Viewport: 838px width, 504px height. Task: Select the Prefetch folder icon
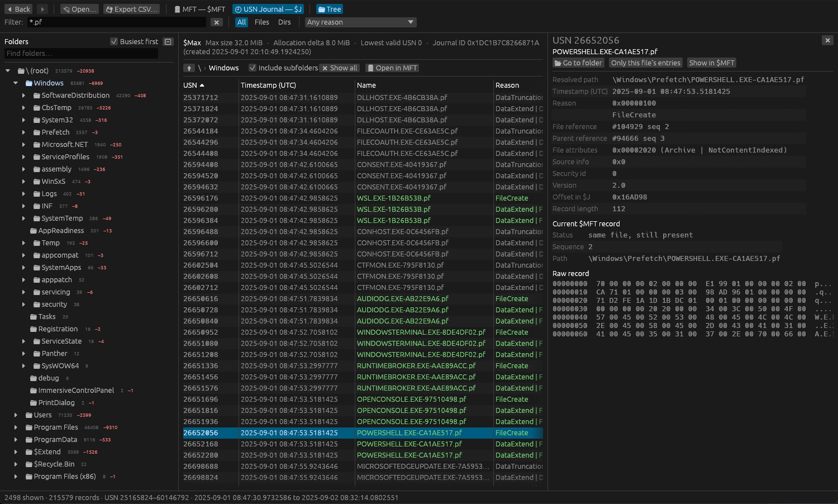[37, 132]
